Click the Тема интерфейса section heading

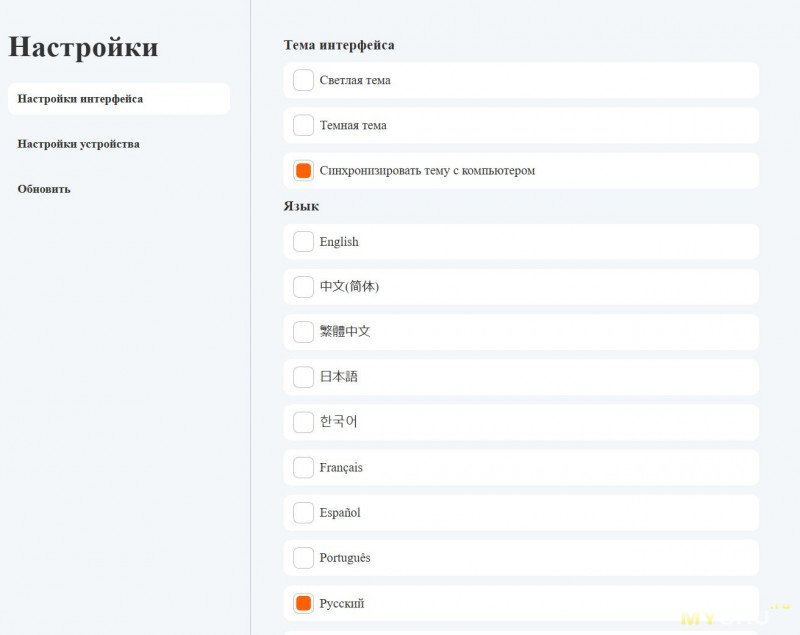(x=339, y=45)
